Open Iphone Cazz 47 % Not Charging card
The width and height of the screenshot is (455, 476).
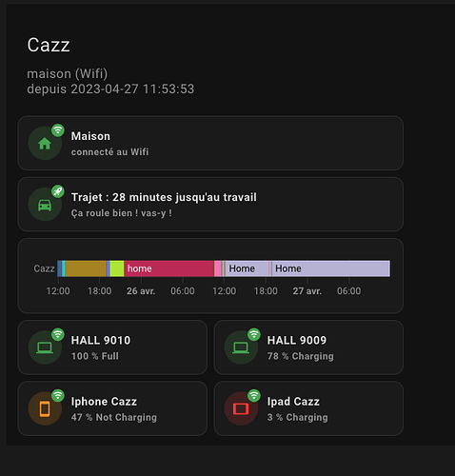[x=112, y=408]
